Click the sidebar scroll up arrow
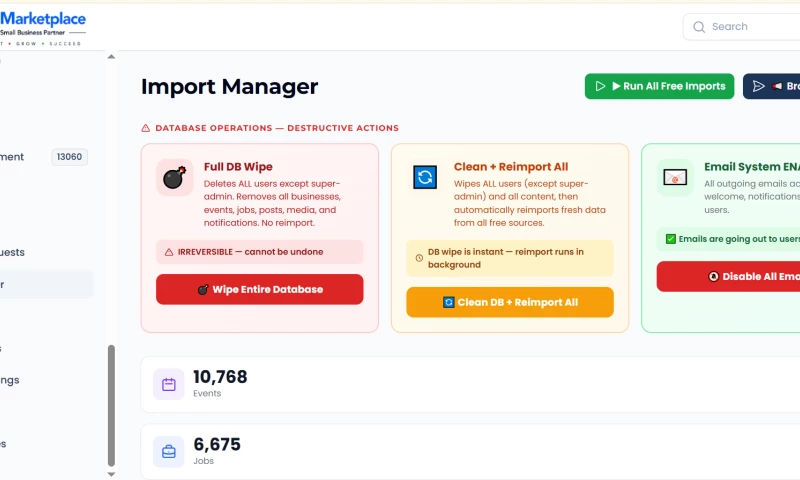Screen dimensions: 800x480 pyautogui.click(x=111, y=57)
